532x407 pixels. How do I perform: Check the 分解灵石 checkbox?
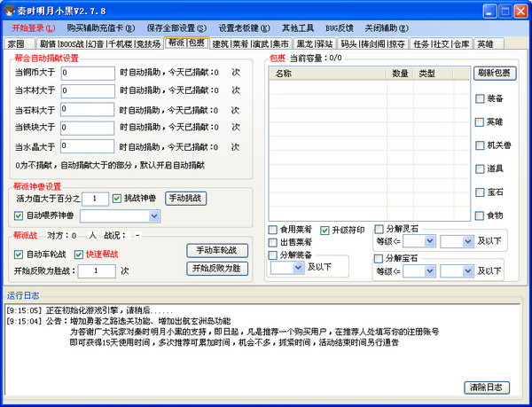click(x=379, y=230)
